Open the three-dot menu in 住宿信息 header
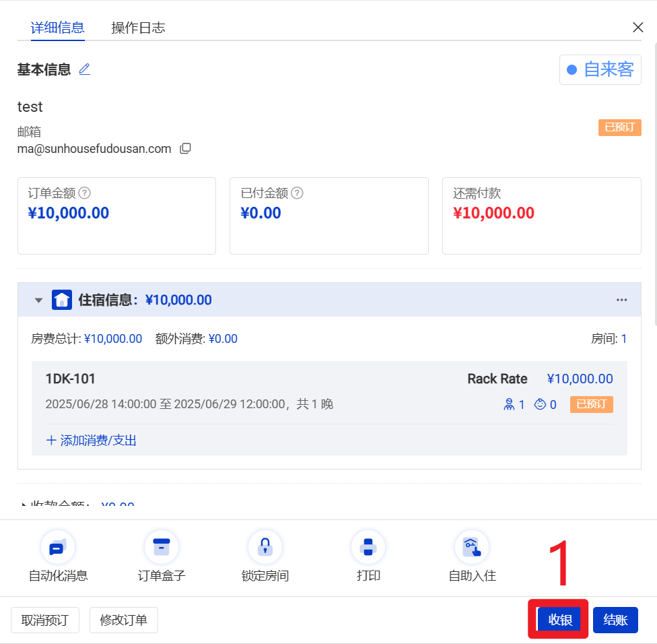The image size is (657, 644). 622,300
